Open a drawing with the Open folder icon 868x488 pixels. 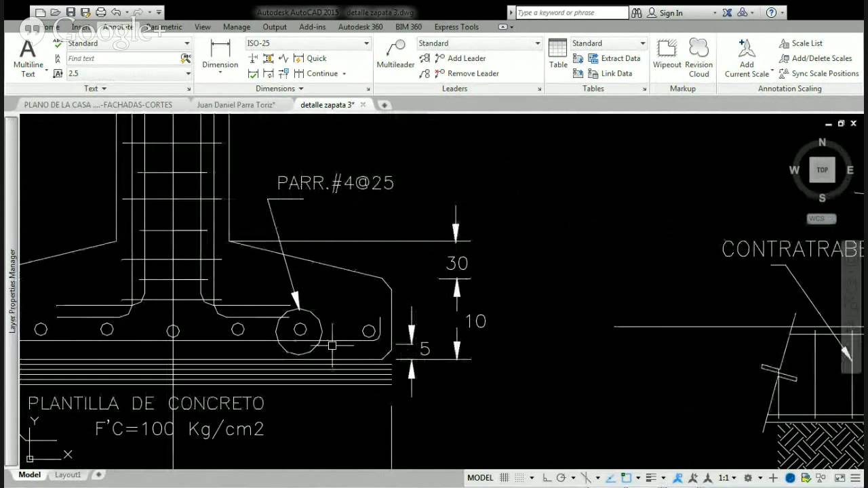pos(56,12)
